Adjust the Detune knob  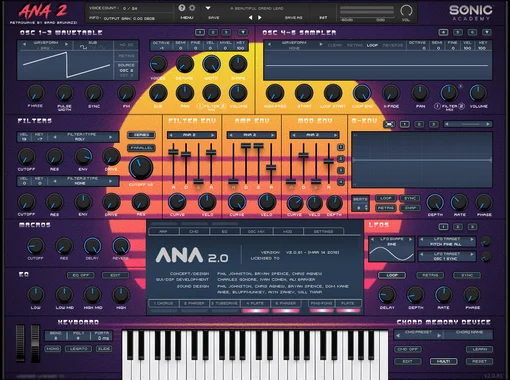[184, 64]
